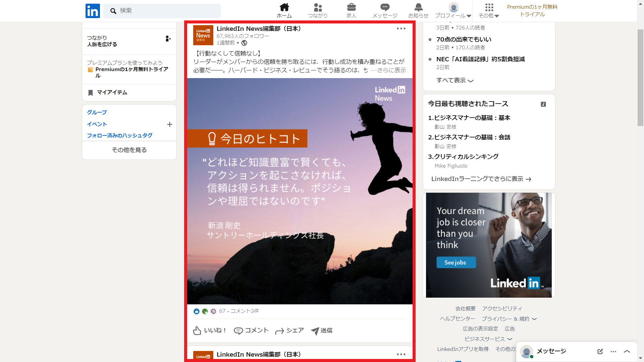This screenshot has width=644, height=362.
Task: Click compose new message icon in chat bar
Action: click(x=600, y=352)
